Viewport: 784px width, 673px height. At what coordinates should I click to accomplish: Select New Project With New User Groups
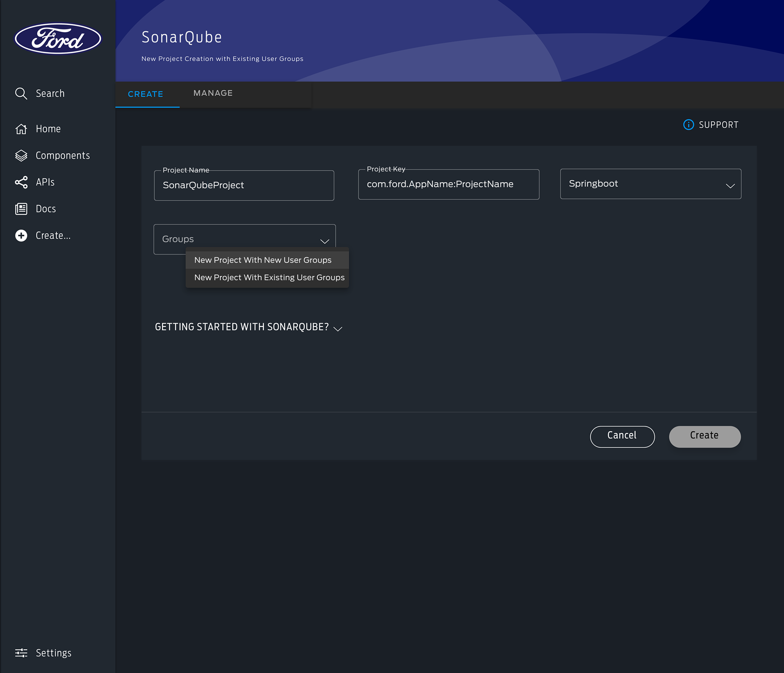tap(267, 260)
